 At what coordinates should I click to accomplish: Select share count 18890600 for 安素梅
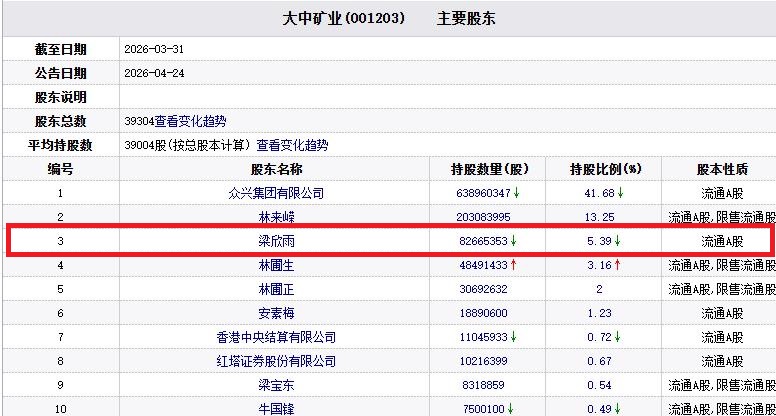pos(483,314)
